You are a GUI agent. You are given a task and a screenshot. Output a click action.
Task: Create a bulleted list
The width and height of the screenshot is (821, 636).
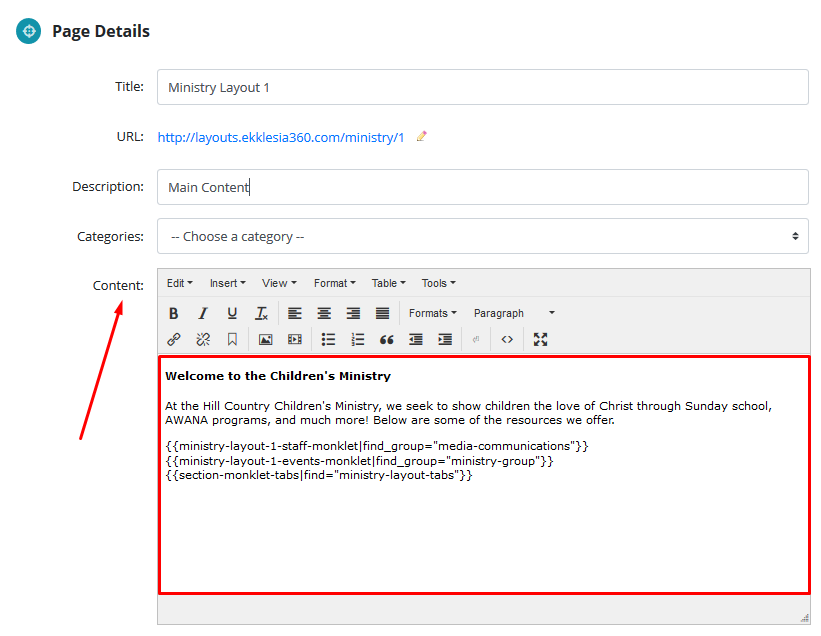point(328,339)
